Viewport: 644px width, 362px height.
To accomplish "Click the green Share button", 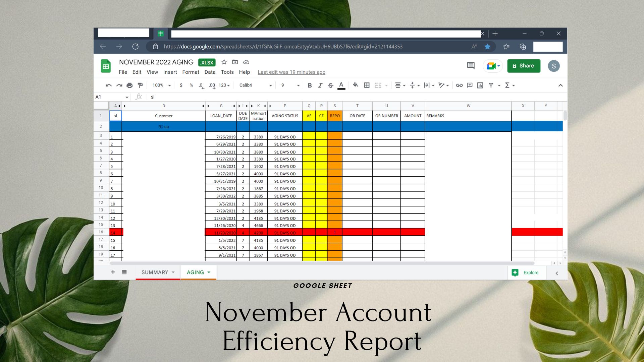I will [x=524, y=66].
